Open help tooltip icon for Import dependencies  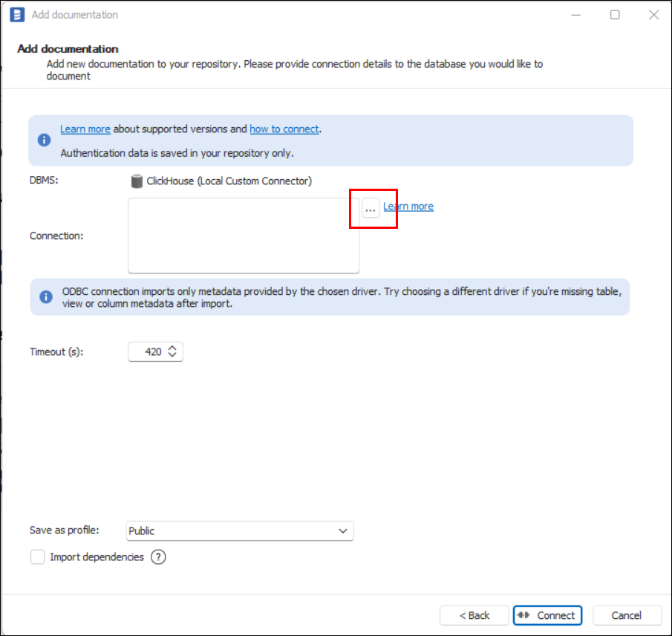158,557
